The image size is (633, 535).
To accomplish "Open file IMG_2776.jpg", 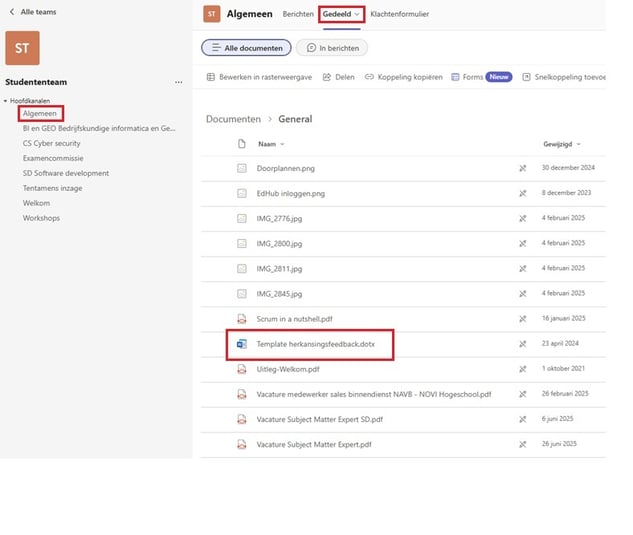I will coord(279,218).
